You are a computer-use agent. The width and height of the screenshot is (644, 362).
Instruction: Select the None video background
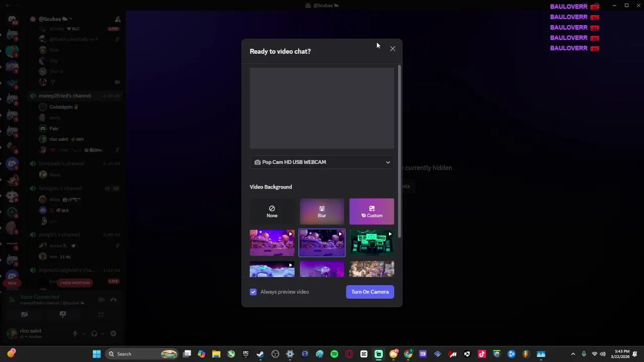click(272, 212)
